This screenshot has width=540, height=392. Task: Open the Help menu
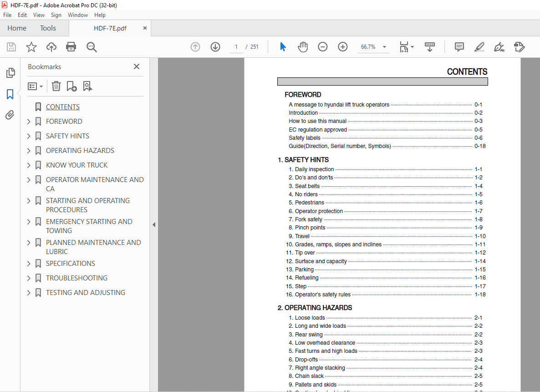100,15
